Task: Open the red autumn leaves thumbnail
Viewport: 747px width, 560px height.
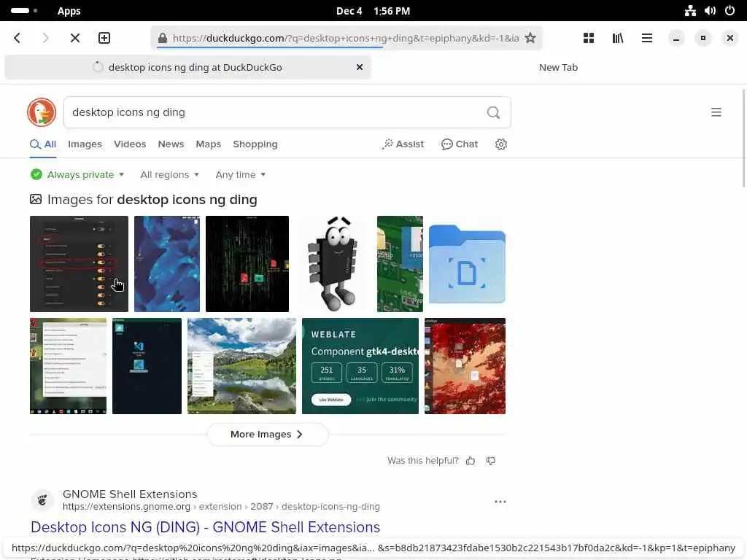Action: 465,366
